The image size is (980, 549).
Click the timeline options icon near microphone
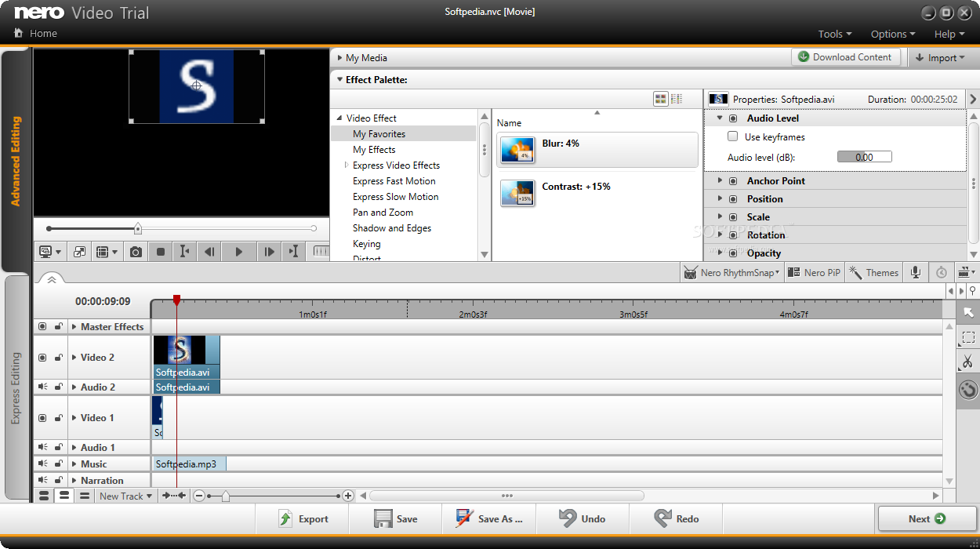pos(967,272)
